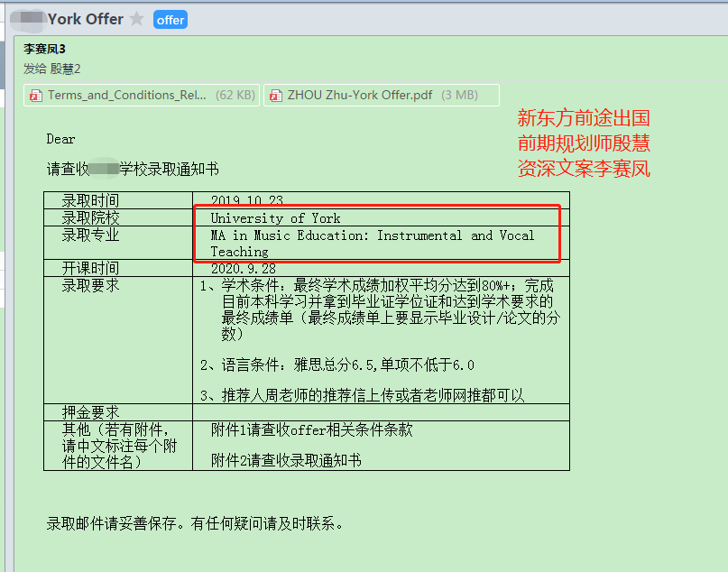The width and height of the screenshot is (728, 572).
Task: Click the 开课时间 row label
Action: point(90,268)
